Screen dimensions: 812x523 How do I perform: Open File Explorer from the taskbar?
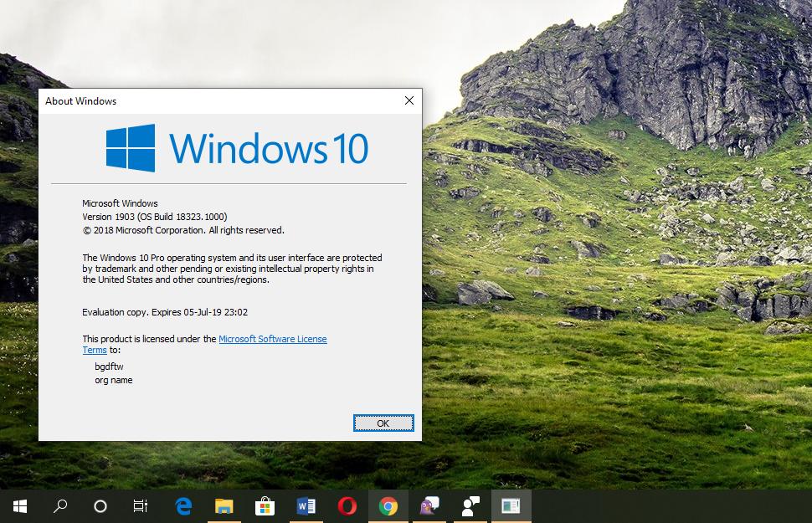[x=224, y=506]
